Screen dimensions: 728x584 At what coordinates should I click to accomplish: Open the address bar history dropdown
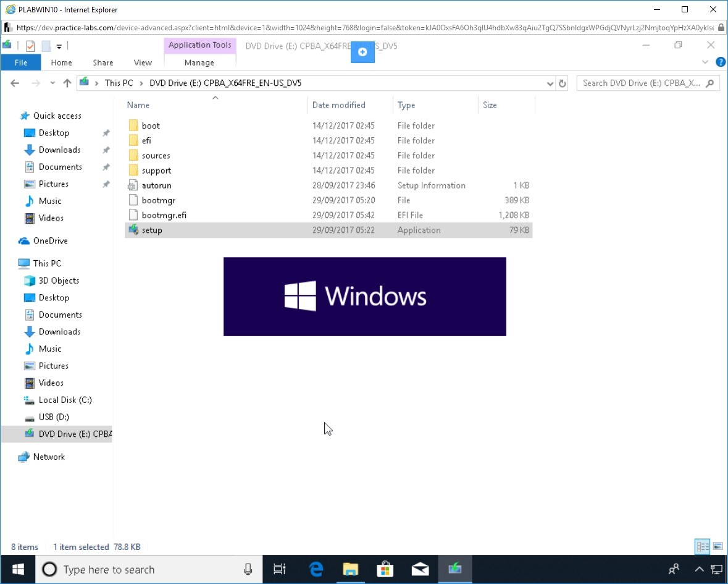click(550, 83)
